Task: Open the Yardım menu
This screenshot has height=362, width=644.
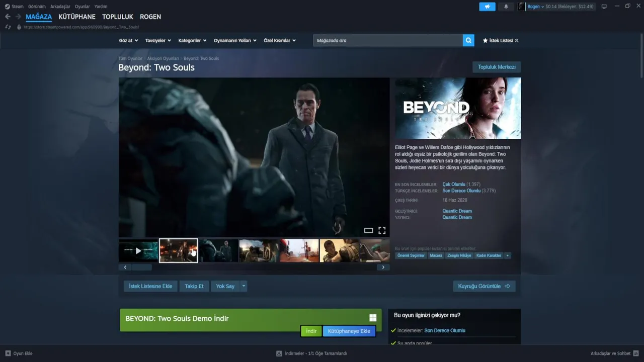Action: [x=101, y=7]
